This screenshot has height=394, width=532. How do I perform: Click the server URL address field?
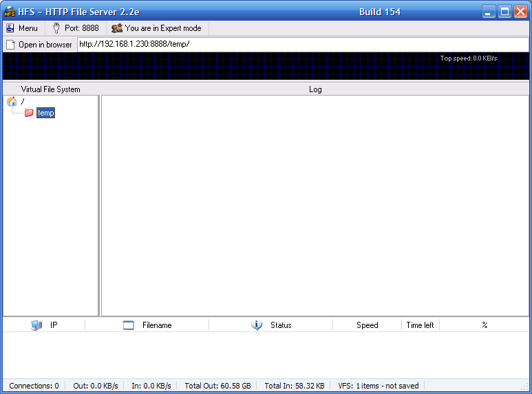[303, 44]
